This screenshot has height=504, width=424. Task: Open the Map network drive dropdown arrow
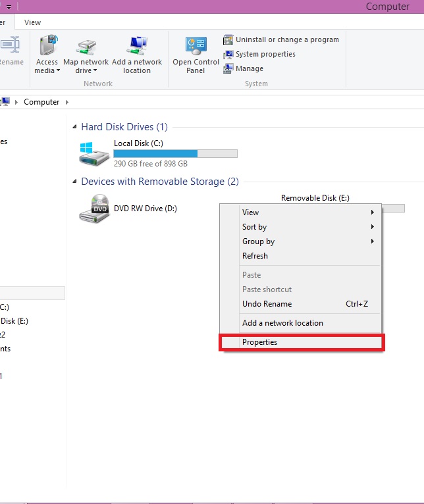(x=95, y=70)
